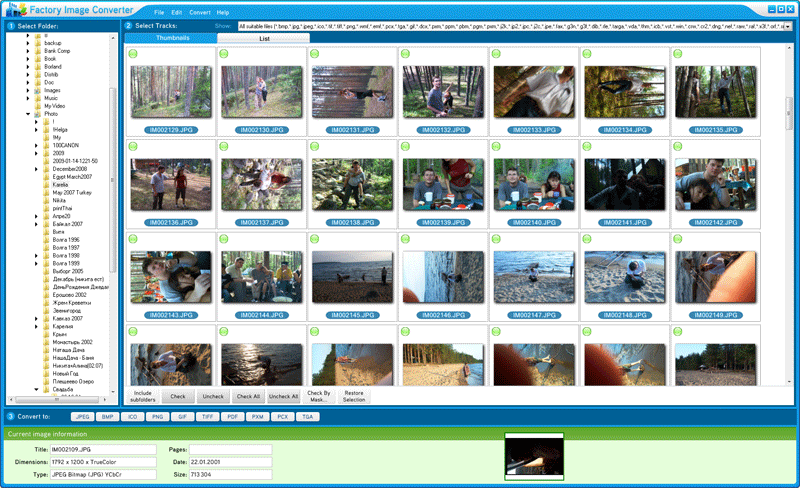Click the IM002133.JPG filename label
Screen dimensions: 800x488
click(x=534, y=130)
